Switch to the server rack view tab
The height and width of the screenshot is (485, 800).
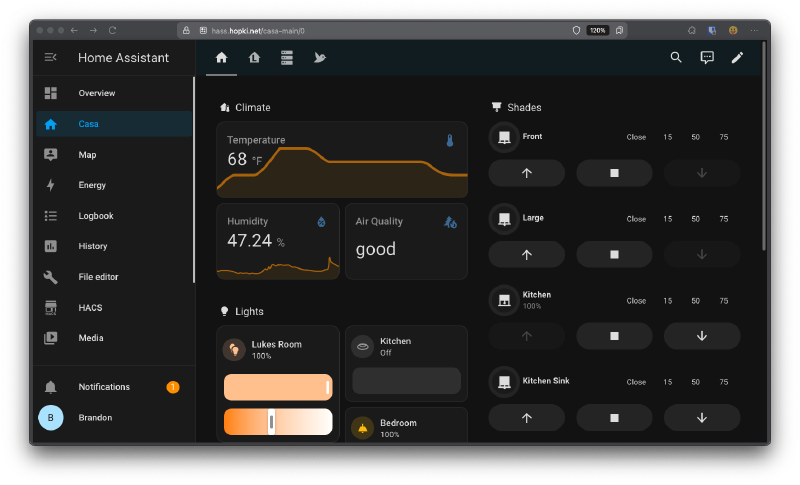click(287, 58)
